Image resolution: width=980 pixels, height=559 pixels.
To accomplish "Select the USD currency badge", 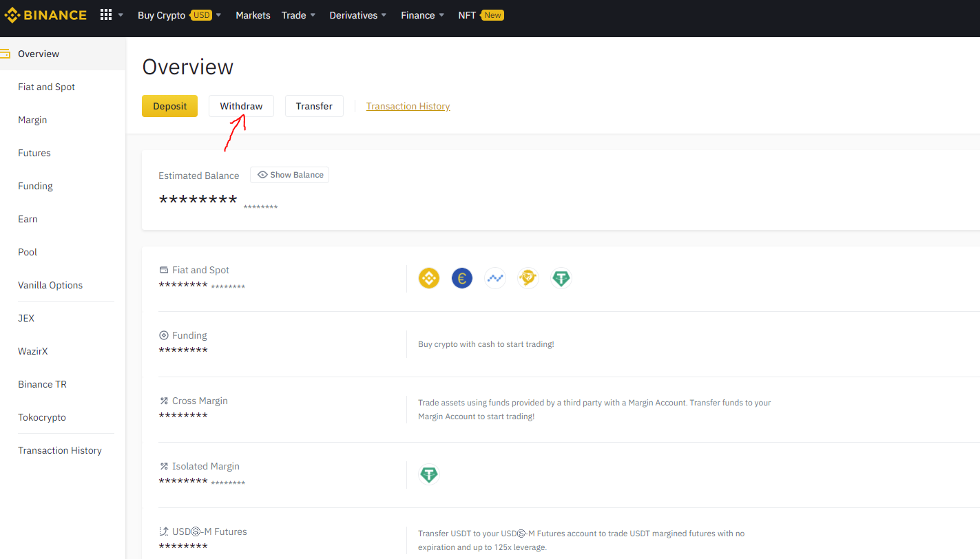I will tap(201, 15).
